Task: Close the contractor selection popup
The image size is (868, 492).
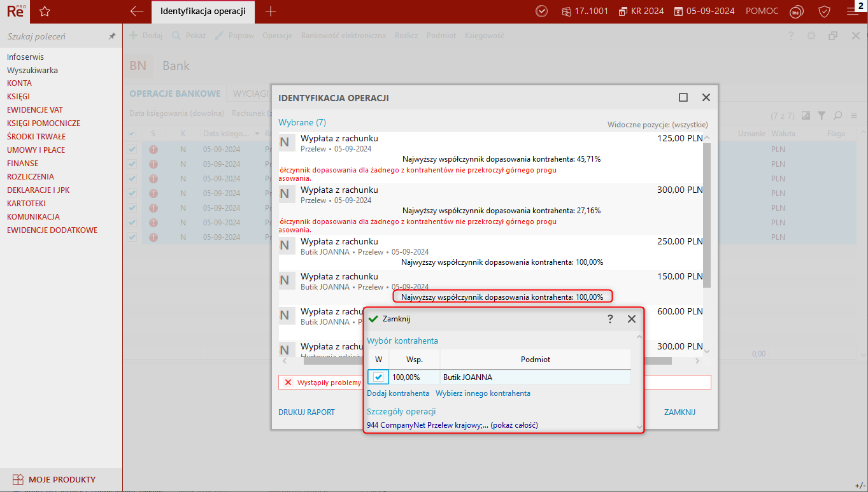Action: [x=632, y=319]
